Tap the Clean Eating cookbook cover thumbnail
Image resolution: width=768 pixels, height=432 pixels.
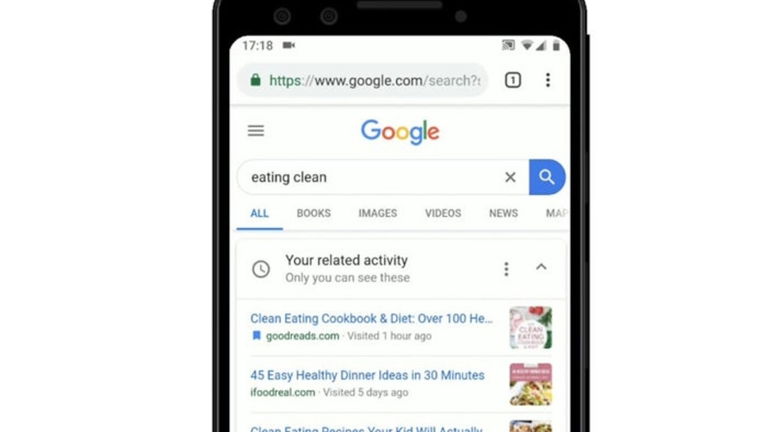pyautogui.click(x=530, y=328)
